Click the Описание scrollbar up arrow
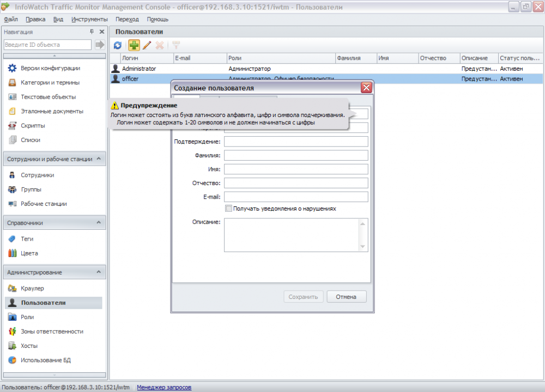Viewport: 545px width, 392px height. (362, 224)
